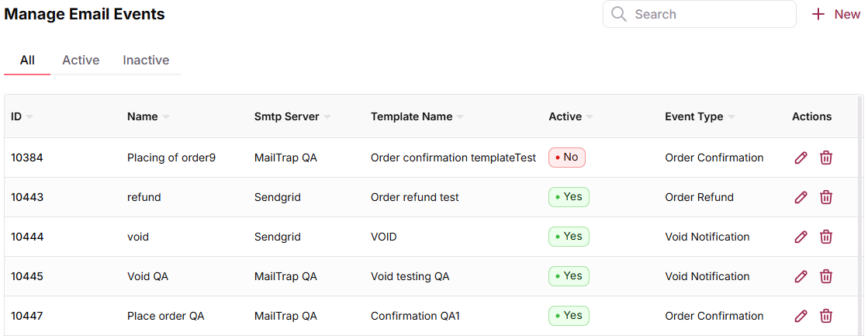Image resolution: width=868 pixels, height=336 pixels.
Task: Click the name Placing of order9
Action: [x=171, y=158]
